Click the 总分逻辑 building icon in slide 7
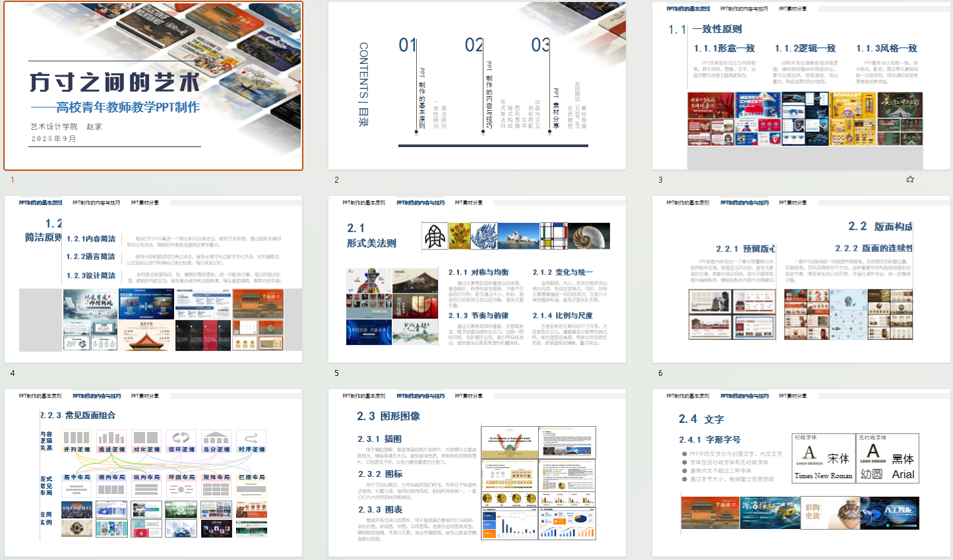Image resolution: width=953 pixels, height=560 pixels. pyautogui.click(x=216, y=437)
